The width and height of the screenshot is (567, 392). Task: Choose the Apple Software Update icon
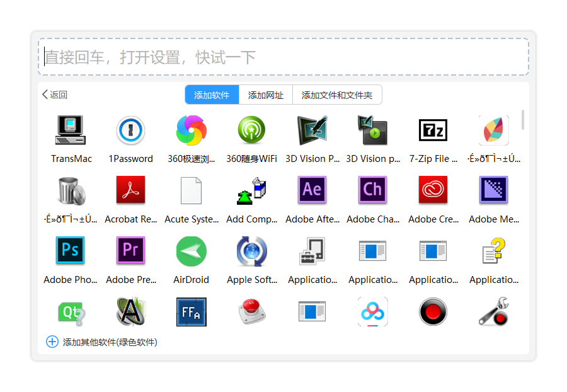[251, 251]
